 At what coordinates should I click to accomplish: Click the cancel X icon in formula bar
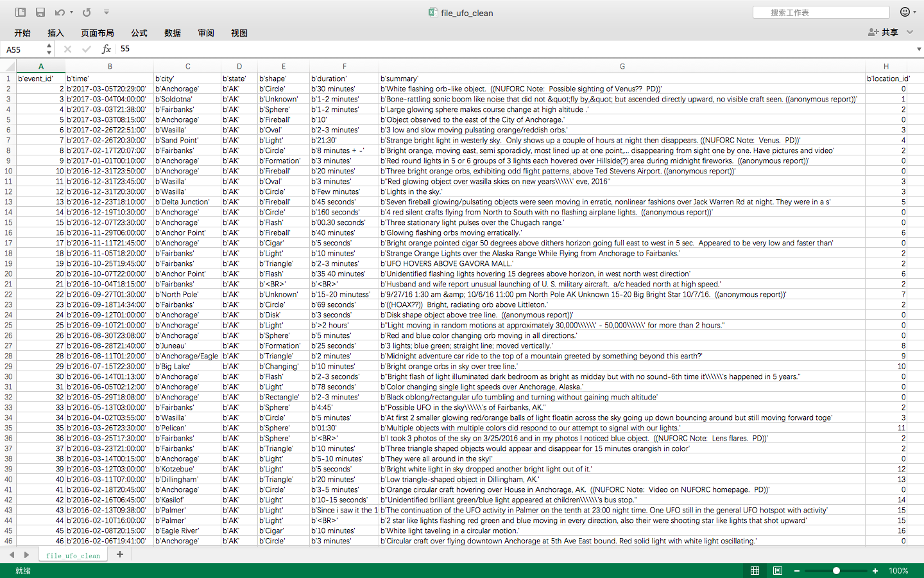67,49
